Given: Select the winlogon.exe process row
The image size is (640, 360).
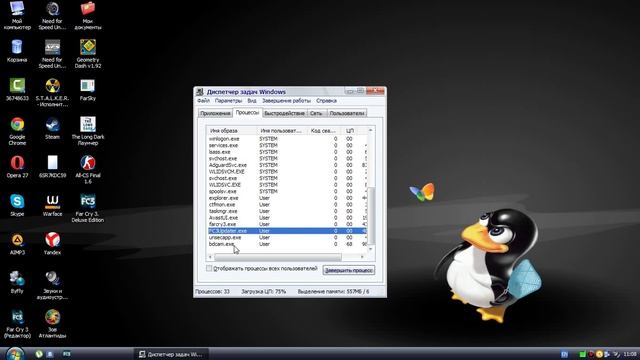Looking at the screenshot, I should coord(287,139).
